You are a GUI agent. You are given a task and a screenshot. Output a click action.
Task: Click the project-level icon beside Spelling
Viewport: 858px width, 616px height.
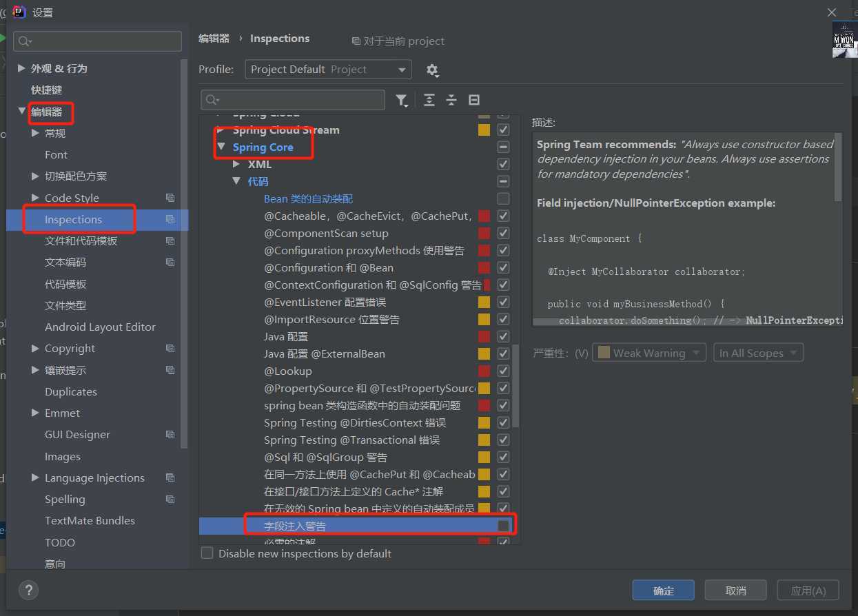coord(170,500)
